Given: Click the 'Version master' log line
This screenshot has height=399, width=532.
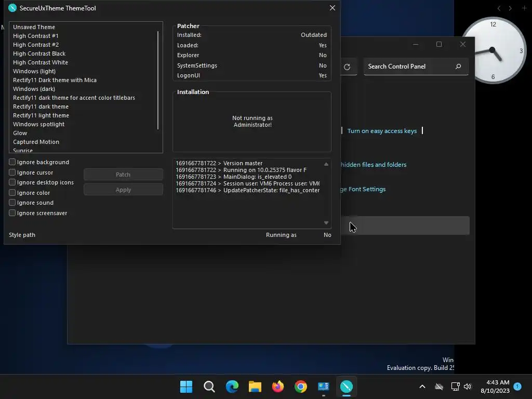Looking at the screenshot, I should 219,163.
